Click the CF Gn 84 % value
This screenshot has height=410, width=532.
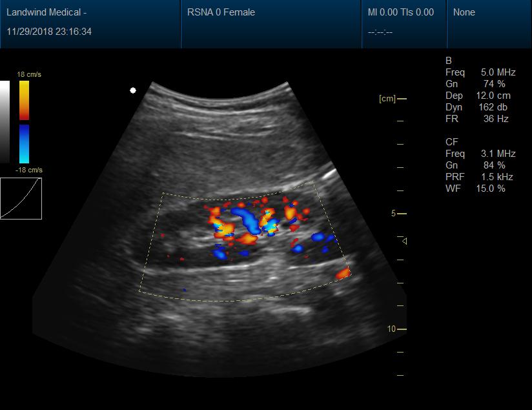495,165
